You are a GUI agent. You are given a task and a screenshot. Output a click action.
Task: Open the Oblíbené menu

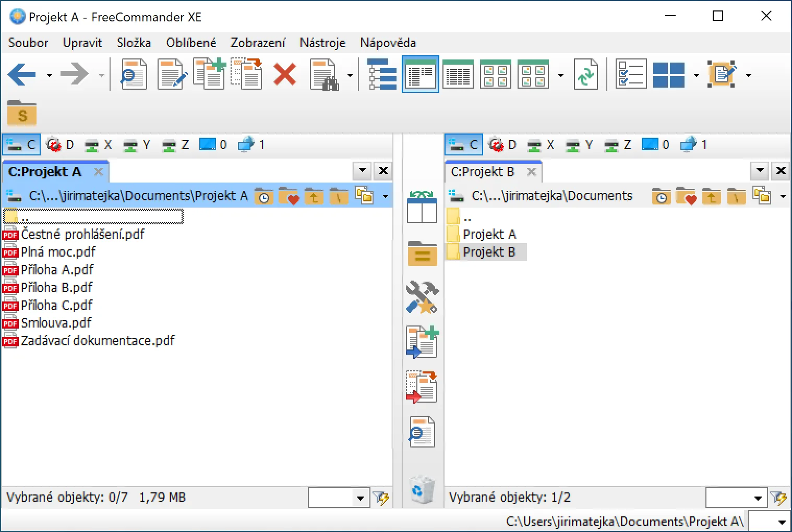(191, 43)
